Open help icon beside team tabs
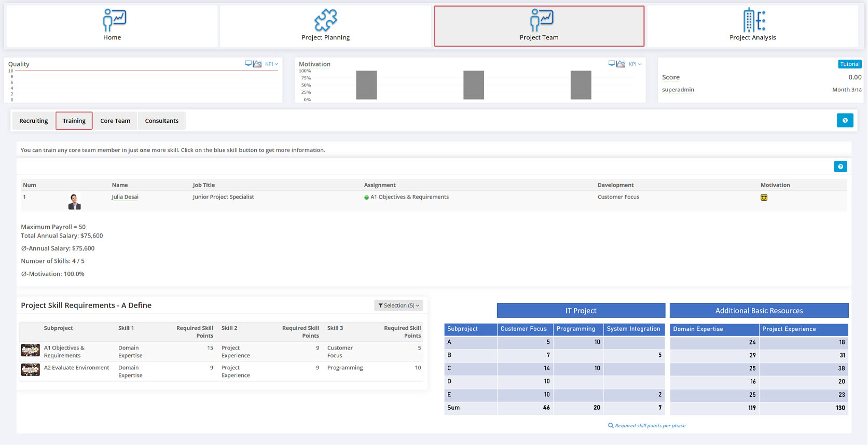 pyautogui.click(x=845, y=120)
